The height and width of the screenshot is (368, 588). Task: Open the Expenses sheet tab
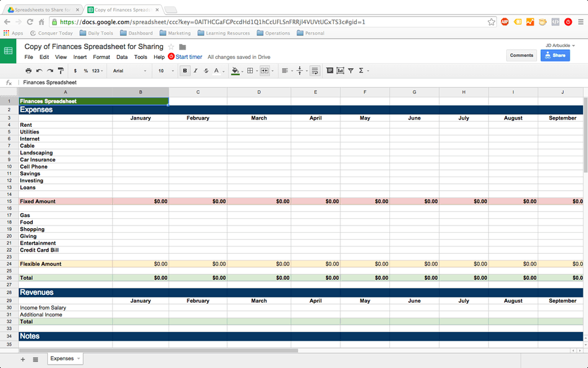[x=65, y=359]
